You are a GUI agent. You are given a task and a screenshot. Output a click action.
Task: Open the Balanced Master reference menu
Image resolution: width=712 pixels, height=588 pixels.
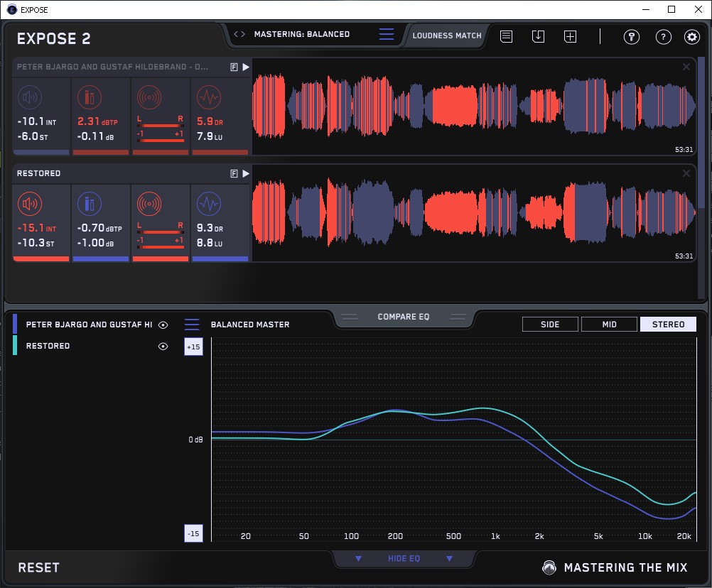click(192, 325)
